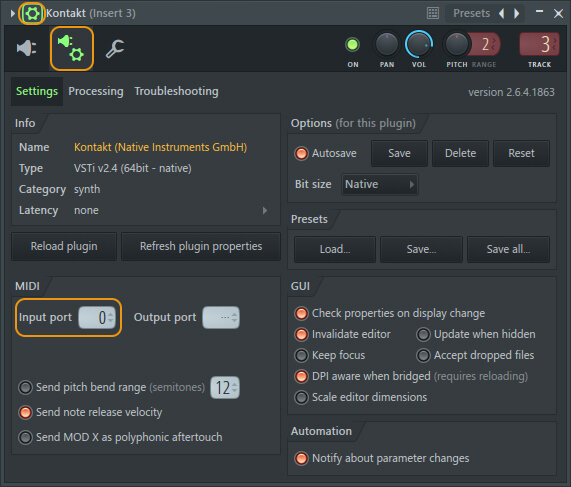
Task: Click the Delete options button
Action: (460, 153)
